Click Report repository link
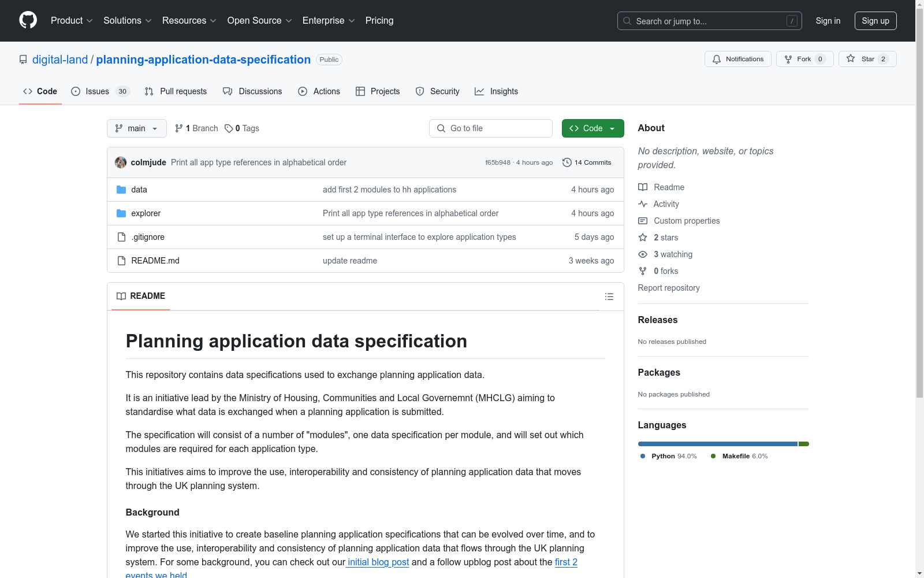924x578 pixels. (x=669, y=288)
